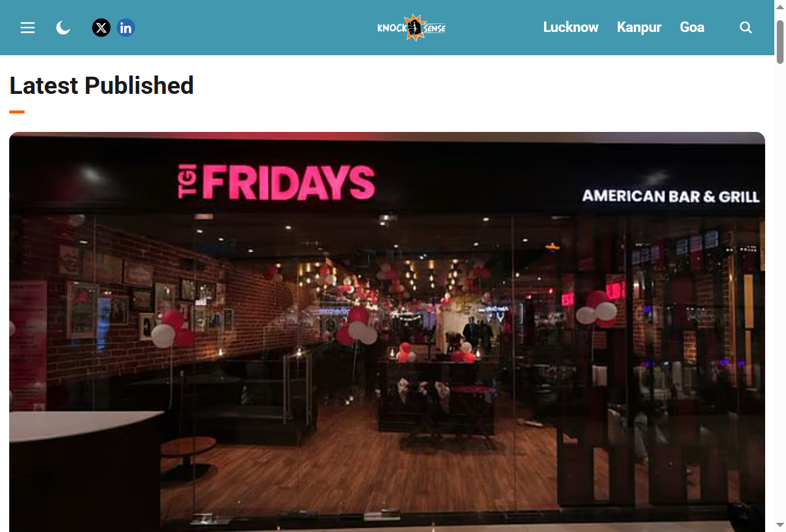Select the Kanpur city tab
Image resolution: width=786 pixels, height=532 pixels.
[x=639, y=27]
